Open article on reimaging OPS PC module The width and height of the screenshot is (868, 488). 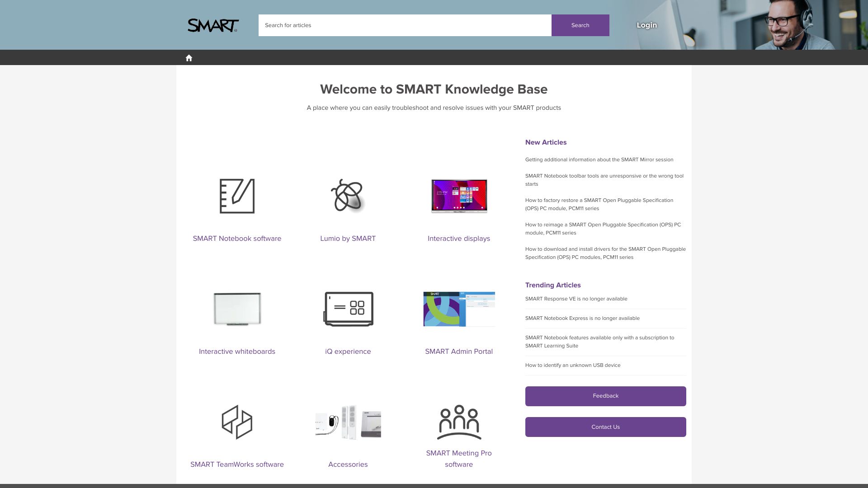tap(603, 229)
